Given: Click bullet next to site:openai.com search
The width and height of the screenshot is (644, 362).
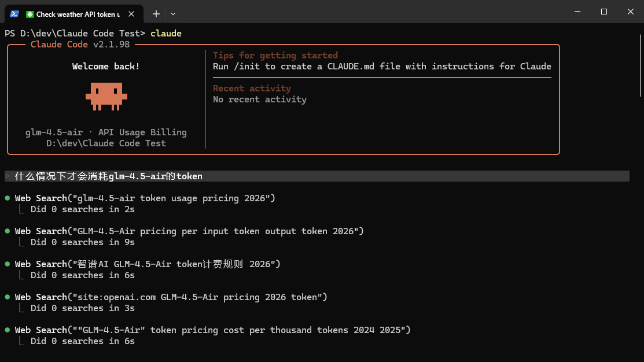Looking at the screenshot, I should [8, 297].
